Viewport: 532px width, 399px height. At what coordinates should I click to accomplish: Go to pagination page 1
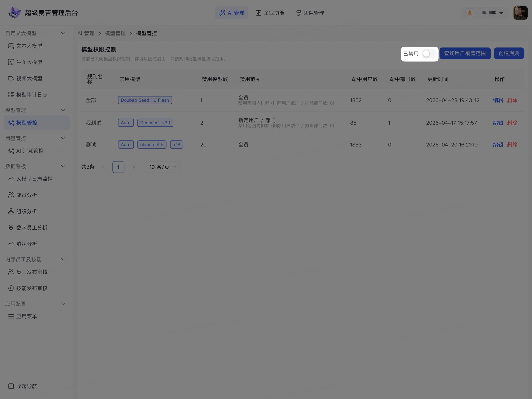(118, 167)
